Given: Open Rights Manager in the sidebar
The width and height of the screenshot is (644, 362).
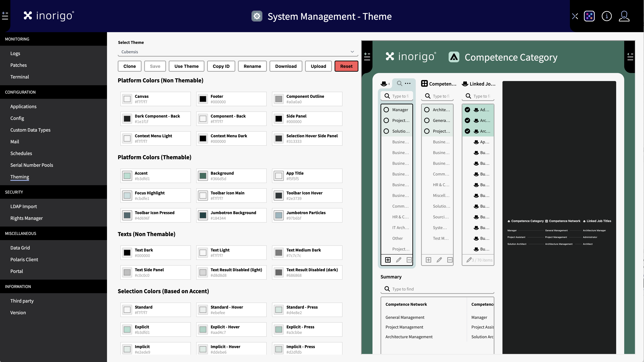Looking at the screenshot, I should pos(26,218).
